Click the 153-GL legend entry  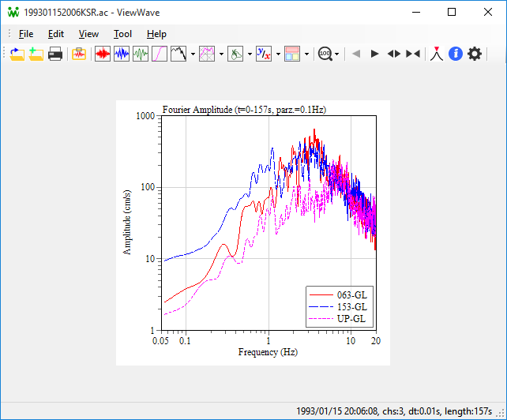[x=338, y=307]
